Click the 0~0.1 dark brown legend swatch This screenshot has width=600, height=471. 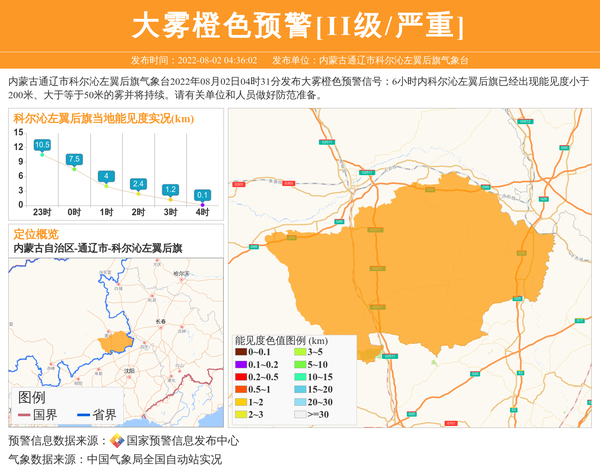pyautogui.click(x=240, y=352)
